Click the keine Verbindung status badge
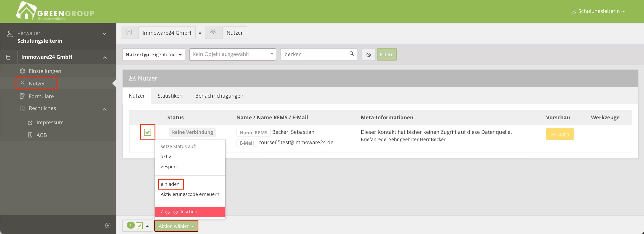This screenshot has width=644, height=234. [x=192, y=132]
